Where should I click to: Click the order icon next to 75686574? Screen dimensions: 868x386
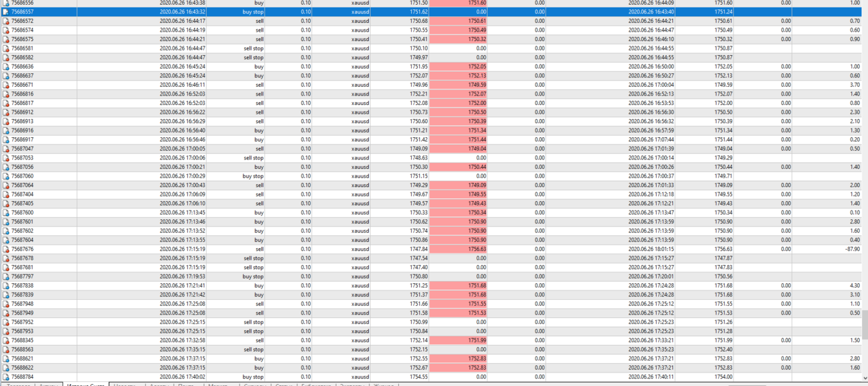(x=5, y=30)
